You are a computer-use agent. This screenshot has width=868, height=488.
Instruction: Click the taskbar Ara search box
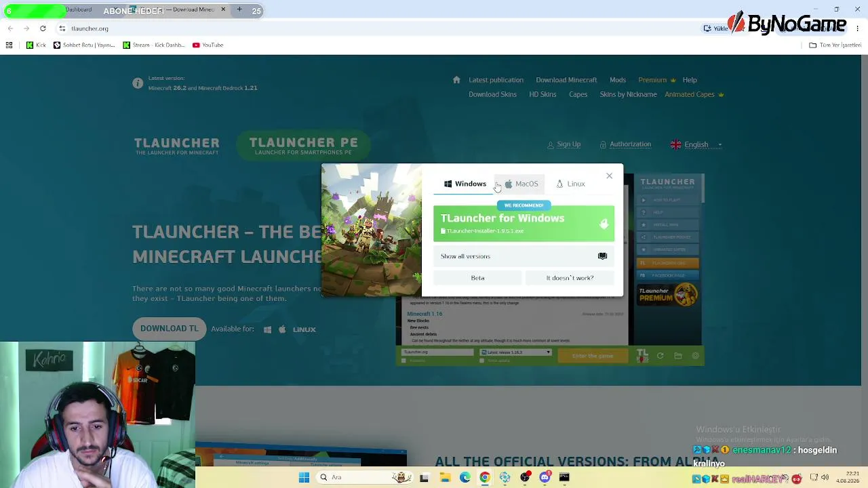click(x=363, y=477)
